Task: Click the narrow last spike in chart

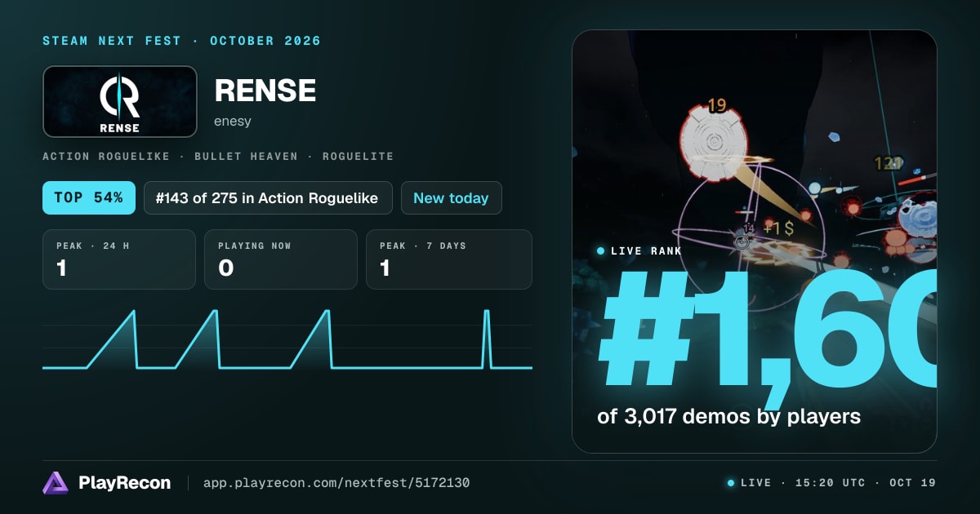Action: pyautogui.click(x=487, y=339)
